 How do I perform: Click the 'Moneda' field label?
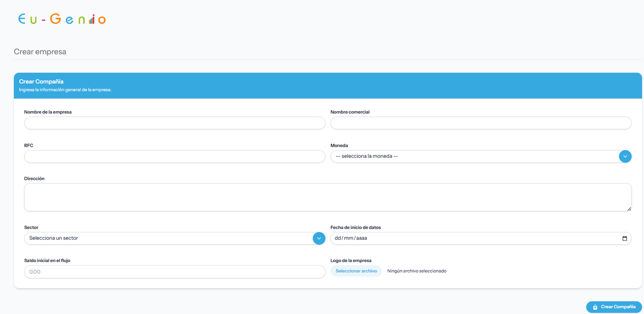339,145
